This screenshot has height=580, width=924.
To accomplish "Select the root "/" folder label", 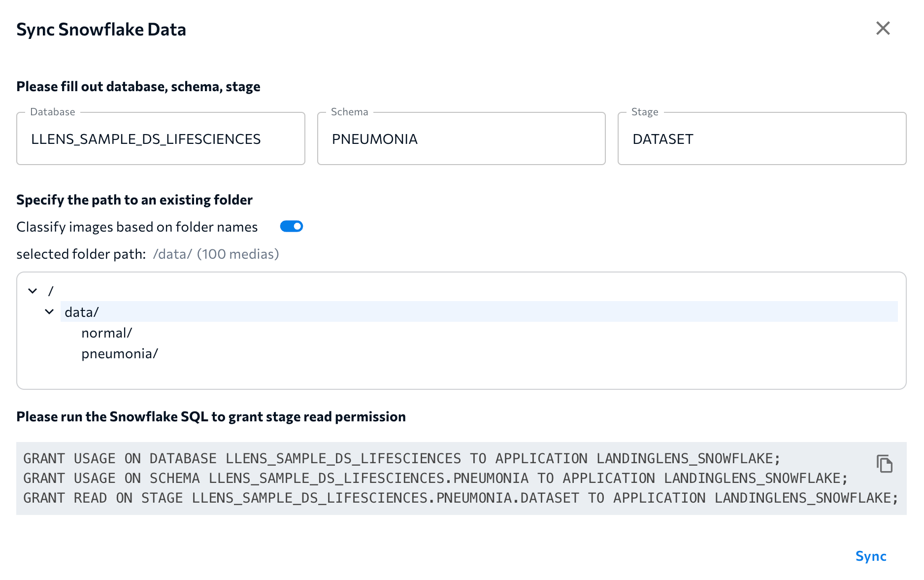I will [51, 291].
